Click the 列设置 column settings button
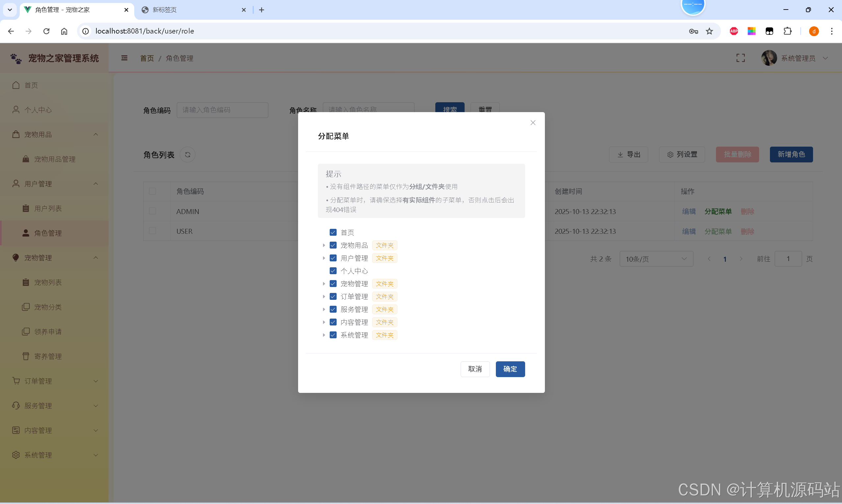Screen dimensions: 842x504 [682, 155]
